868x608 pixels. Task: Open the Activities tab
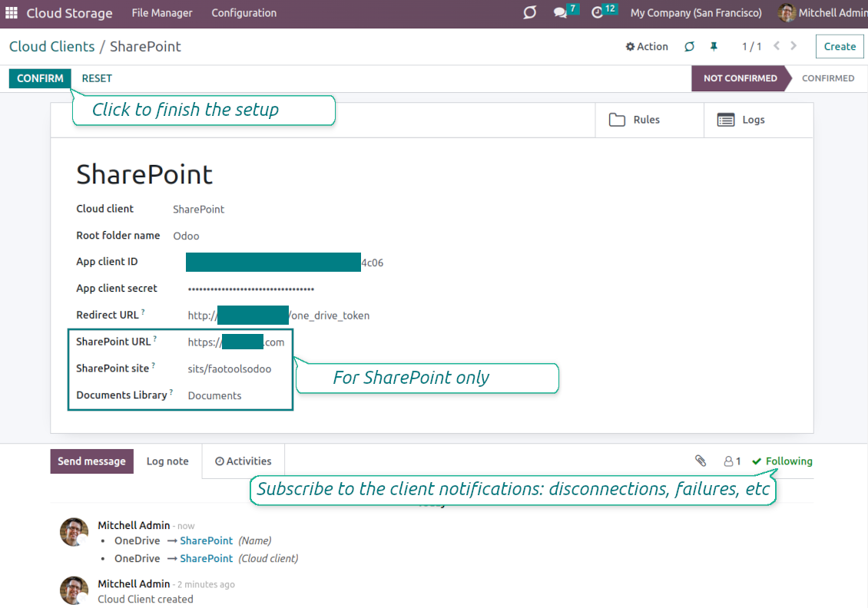(243, 461)
